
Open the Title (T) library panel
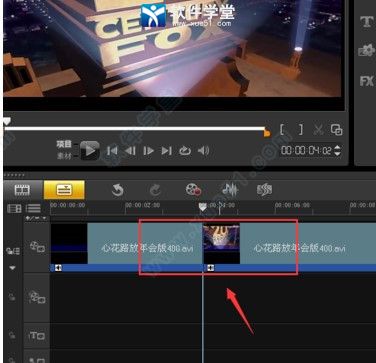(366, 22)
